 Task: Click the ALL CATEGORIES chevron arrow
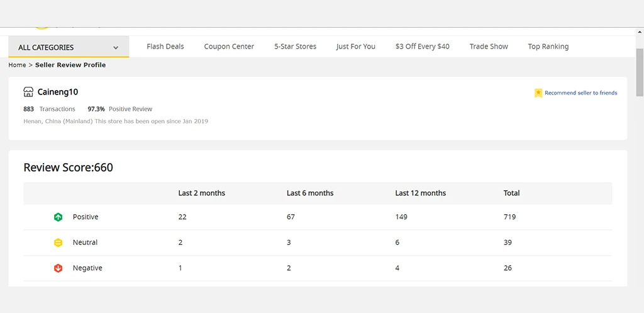click(x=116, y=48)
